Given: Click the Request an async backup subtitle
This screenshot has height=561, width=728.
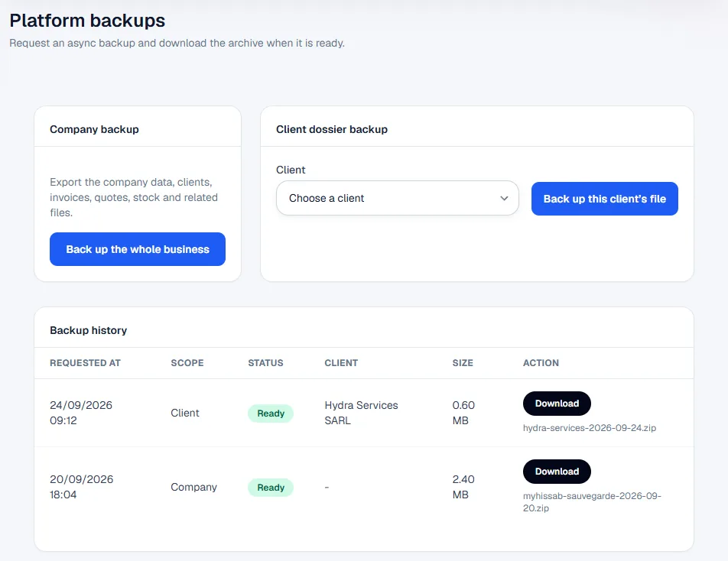Looking at the screenshot, I should pyautogui.click(x=177, y=43).
